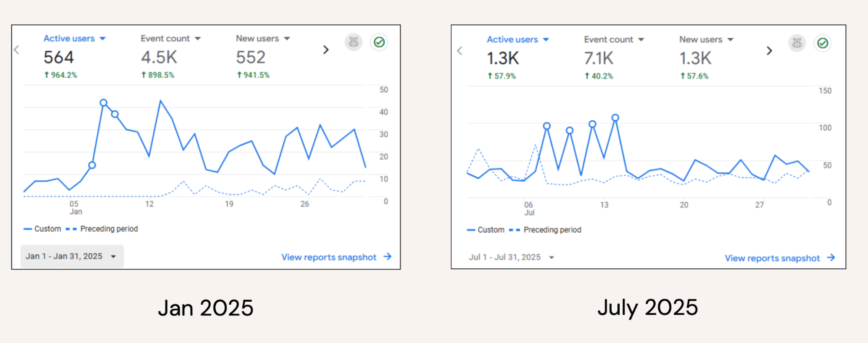868x343 pixels.
Task: Click the highest circled data point in July chart
Action: tap(615, 118)
